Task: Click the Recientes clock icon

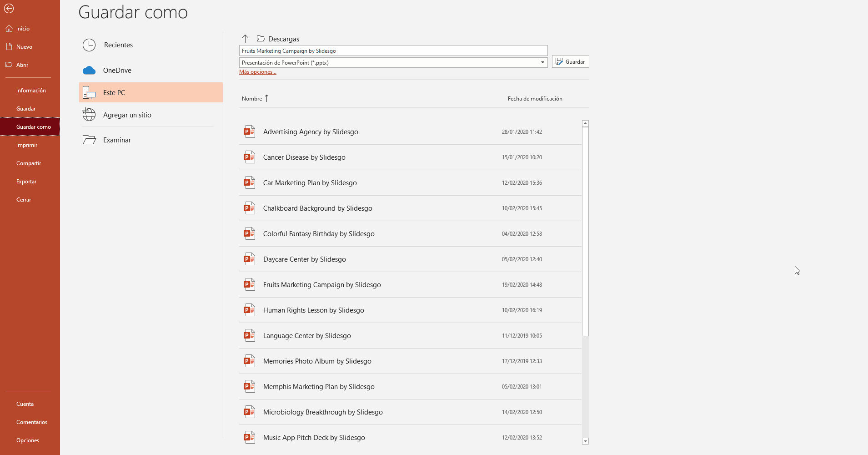Action: point(89,45)
